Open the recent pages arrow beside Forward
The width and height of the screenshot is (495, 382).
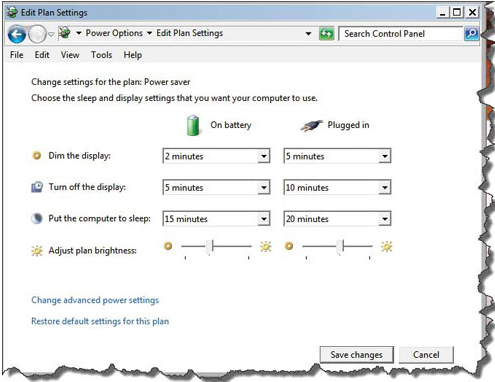(x=51, y=34)
